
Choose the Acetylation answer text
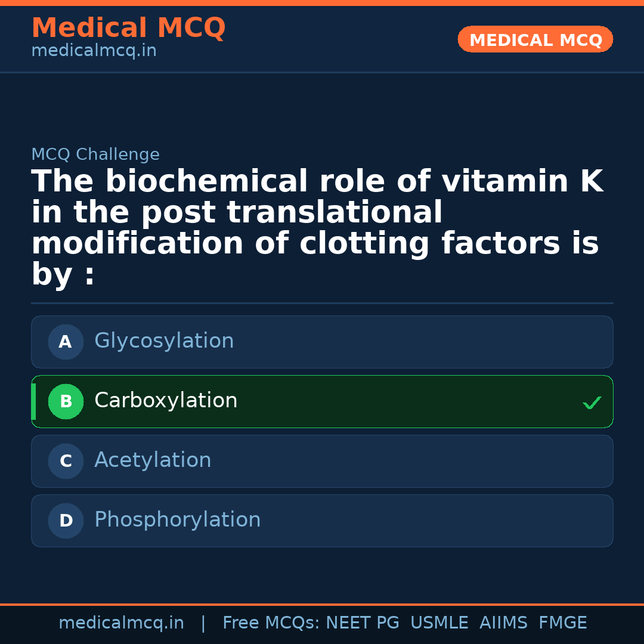point(153,460)
